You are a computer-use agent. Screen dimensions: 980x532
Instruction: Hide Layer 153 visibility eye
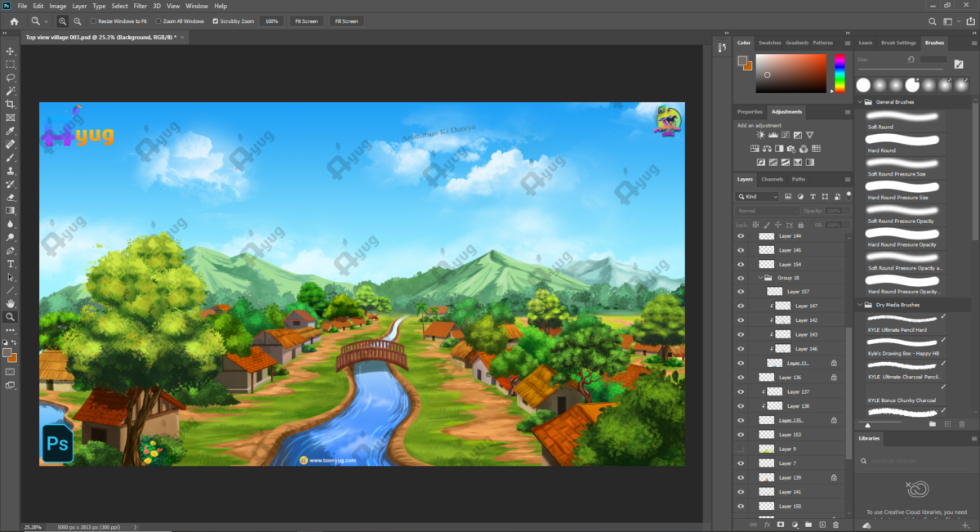tap(742, 435)
